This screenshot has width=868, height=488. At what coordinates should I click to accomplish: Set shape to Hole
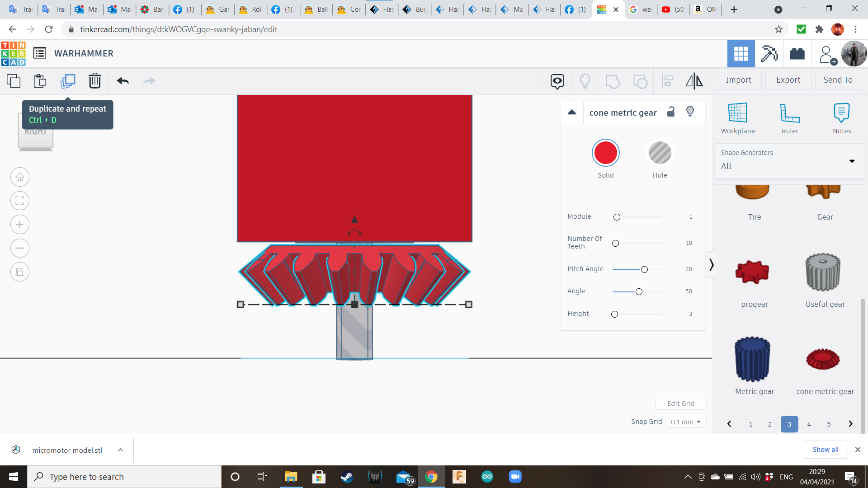660,153
